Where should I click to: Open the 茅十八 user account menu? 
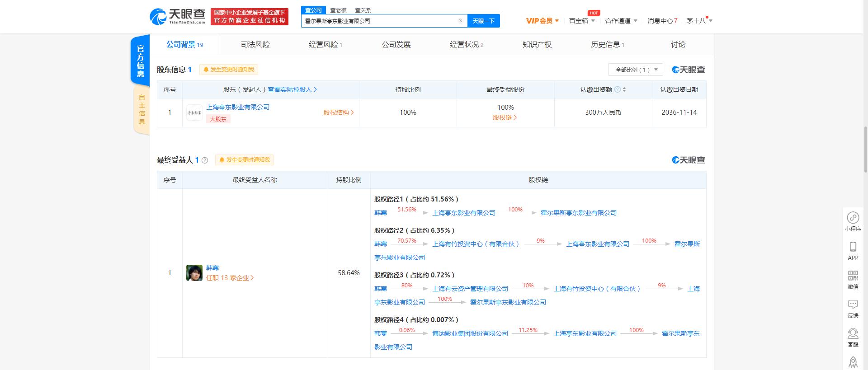(699, 21)
